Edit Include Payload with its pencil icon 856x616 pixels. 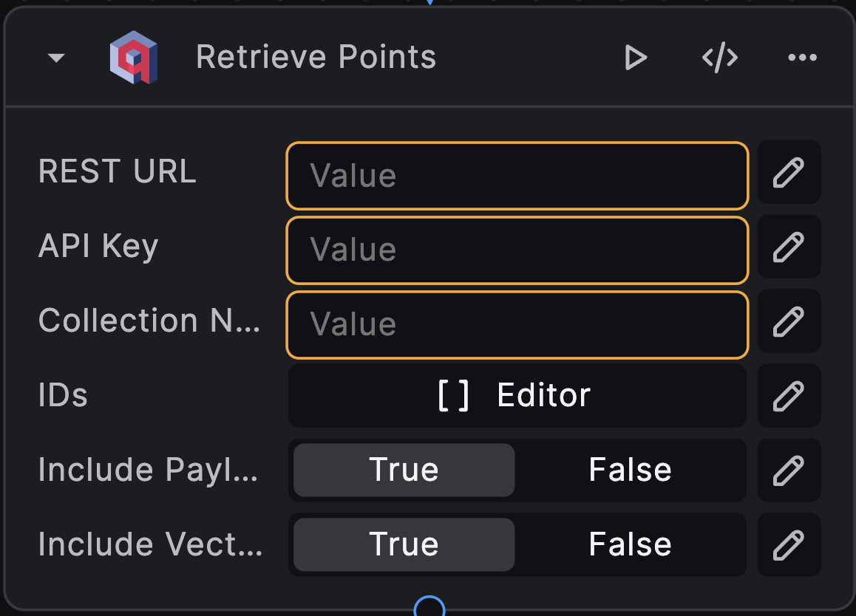pos(788,470)
